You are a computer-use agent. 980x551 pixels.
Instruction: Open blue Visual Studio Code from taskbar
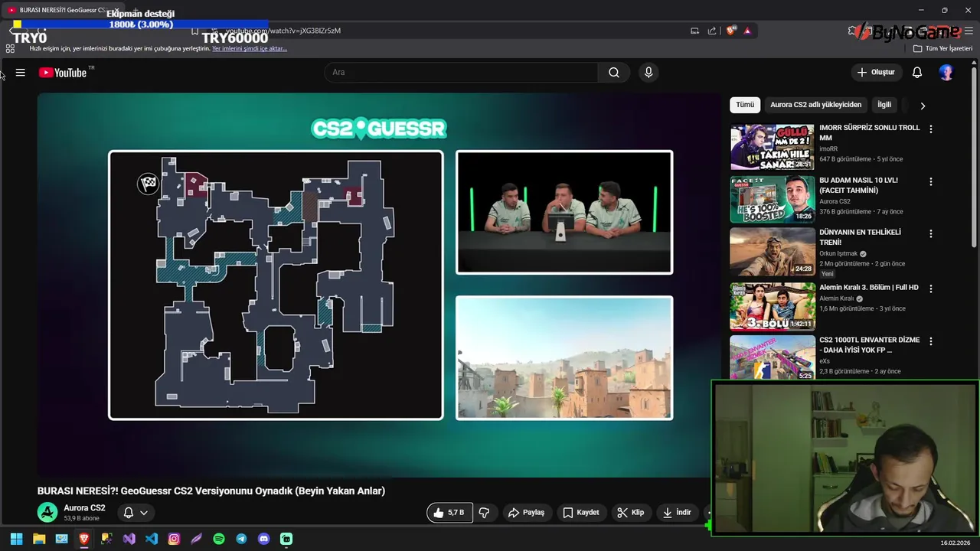(152, 539)
